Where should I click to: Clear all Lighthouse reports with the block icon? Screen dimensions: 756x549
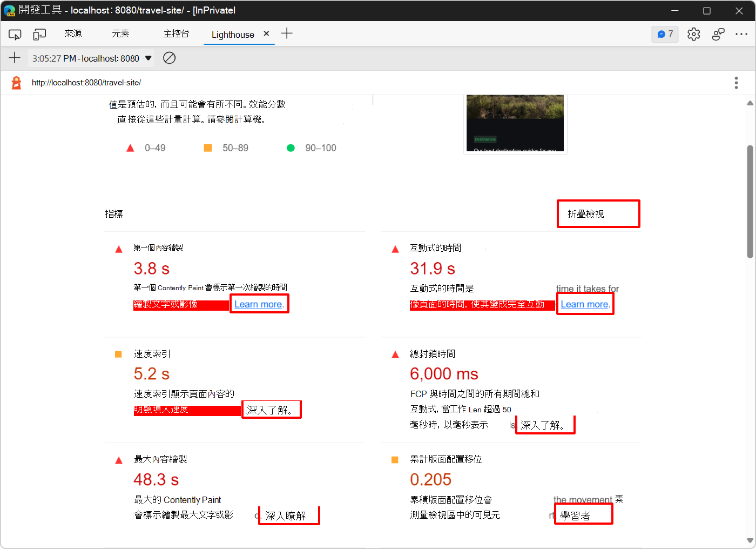tap(169, 58)
